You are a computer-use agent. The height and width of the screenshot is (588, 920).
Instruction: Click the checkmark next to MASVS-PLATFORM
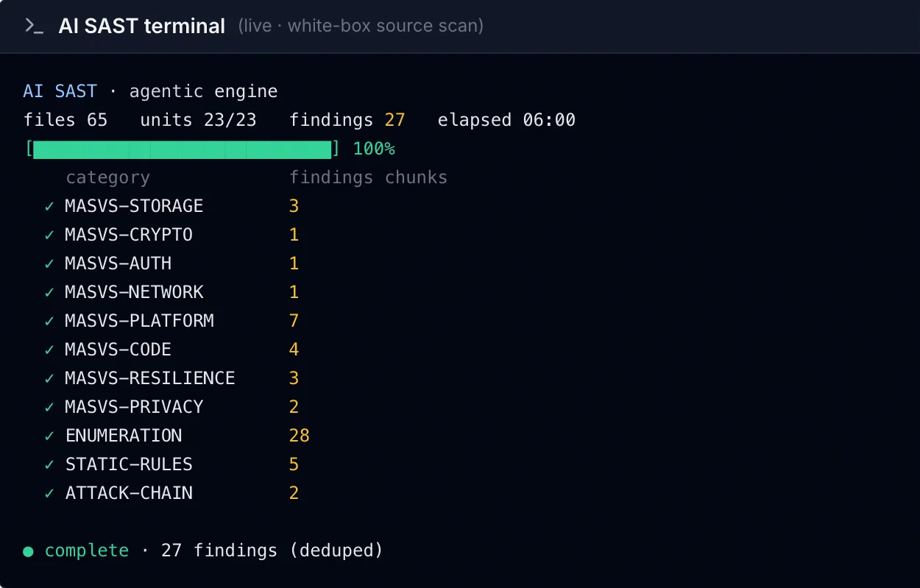[49, 322]
